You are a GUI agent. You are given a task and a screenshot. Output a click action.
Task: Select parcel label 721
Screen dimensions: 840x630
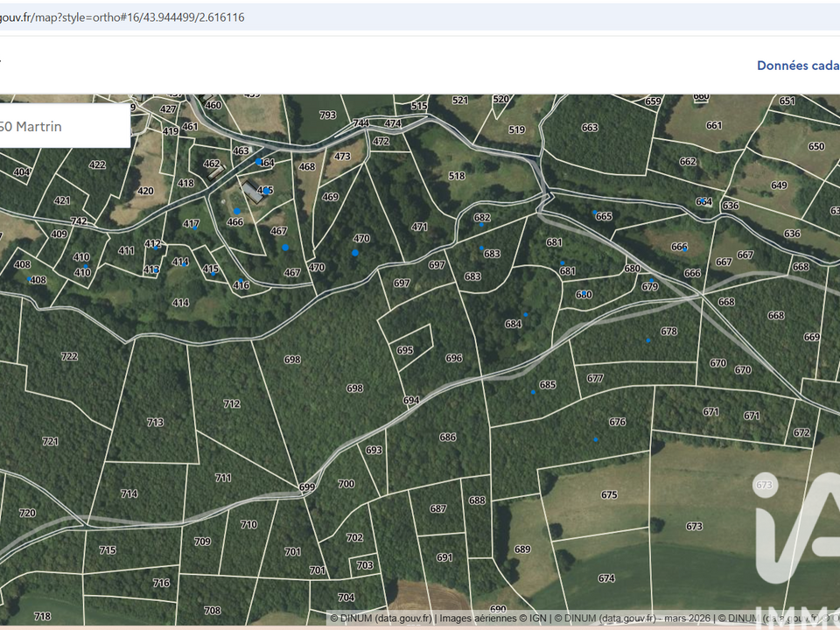coord(51,441)
